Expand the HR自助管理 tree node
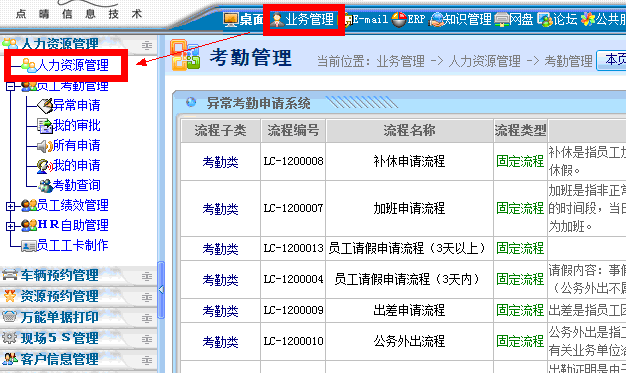626x373 pixels. pos(10,226)
